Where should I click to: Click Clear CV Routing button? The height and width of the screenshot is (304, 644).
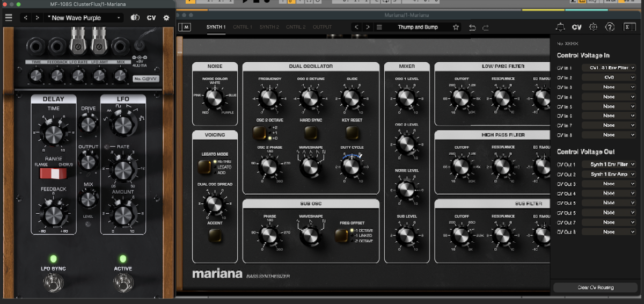(595, 287)
